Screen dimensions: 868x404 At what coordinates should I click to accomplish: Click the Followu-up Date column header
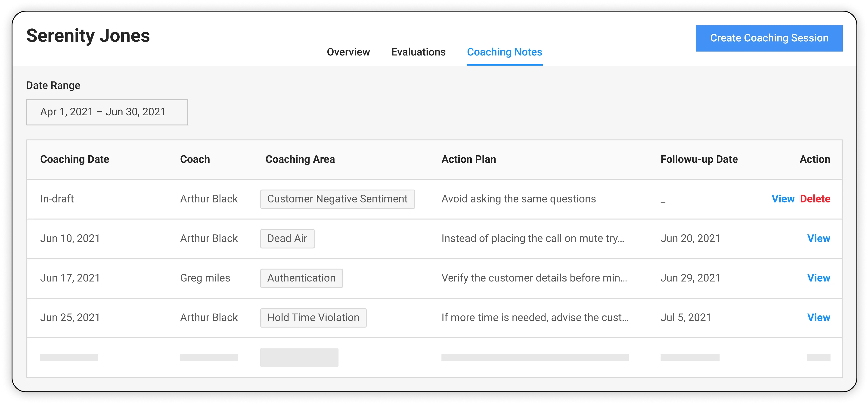pos(698,159)
